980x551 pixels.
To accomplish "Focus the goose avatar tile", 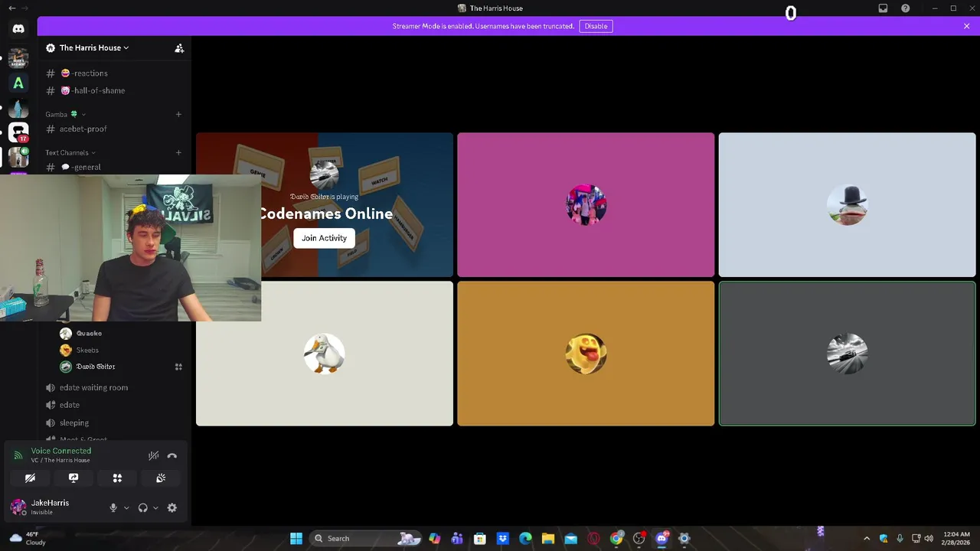I will (x=325, y=354).
